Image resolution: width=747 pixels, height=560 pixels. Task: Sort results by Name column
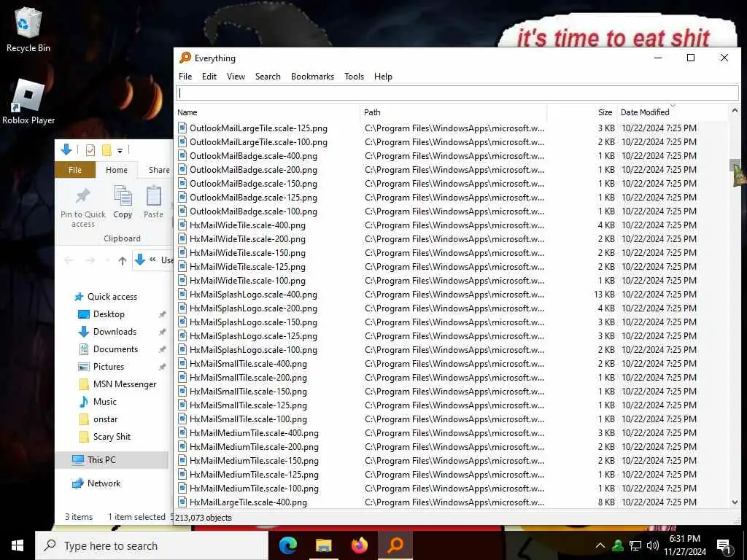(268, 112)
